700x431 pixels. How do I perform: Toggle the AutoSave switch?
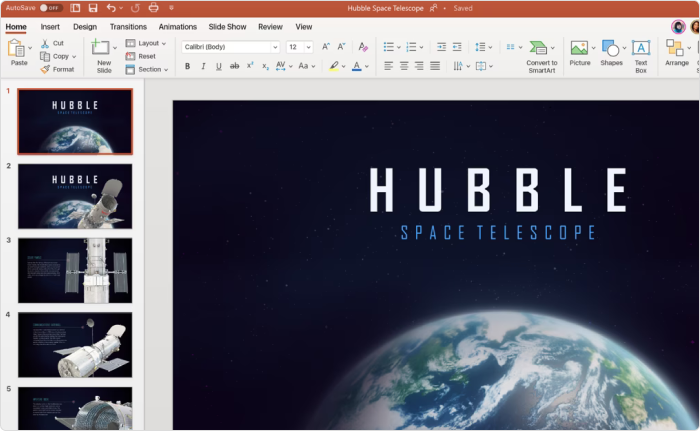coord(50,8)
